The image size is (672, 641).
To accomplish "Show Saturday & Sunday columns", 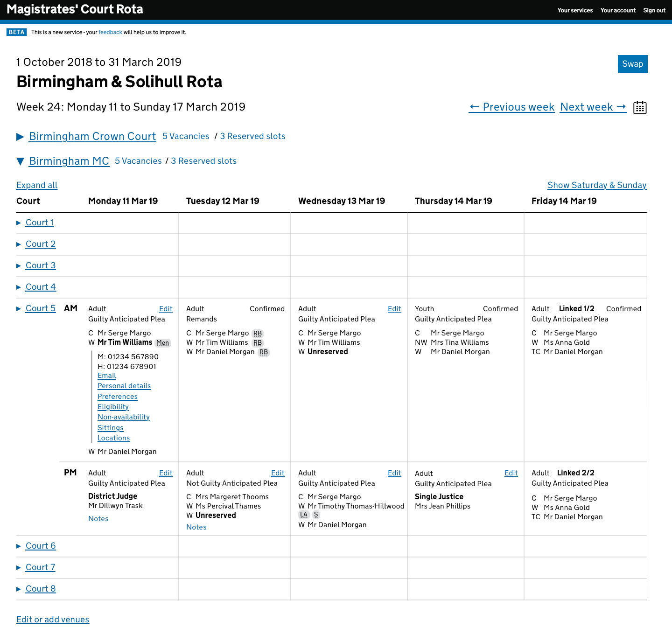I will [x=596, y=185].
